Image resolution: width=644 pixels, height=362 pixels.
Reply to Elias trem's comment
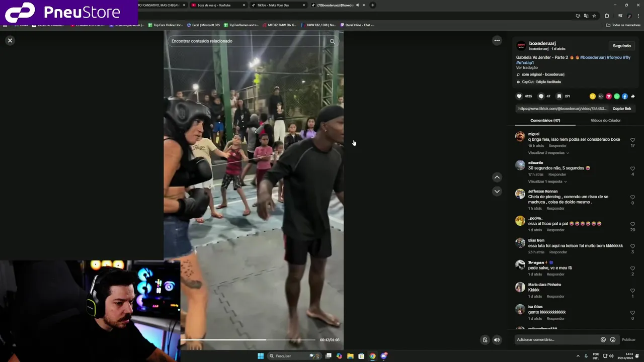(x=558, y=252)
